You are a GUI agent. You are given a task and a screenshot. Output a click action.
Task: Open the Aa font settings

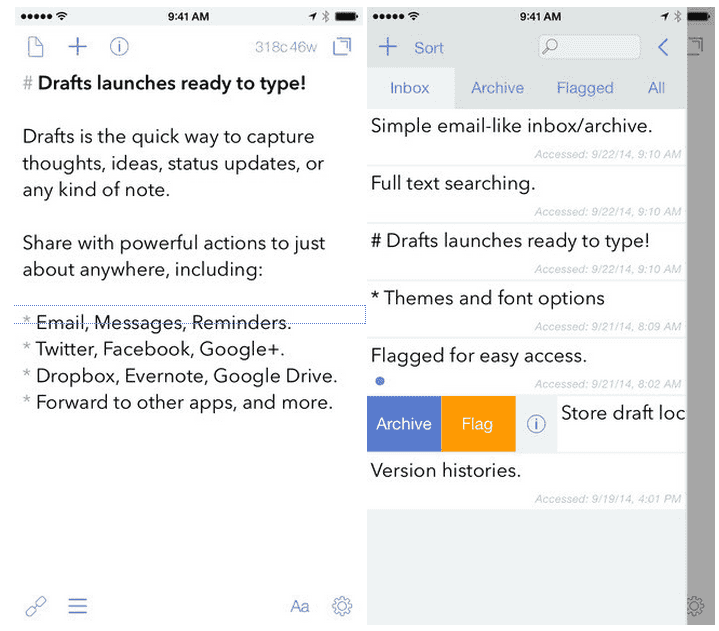click(x=299, y=606)
